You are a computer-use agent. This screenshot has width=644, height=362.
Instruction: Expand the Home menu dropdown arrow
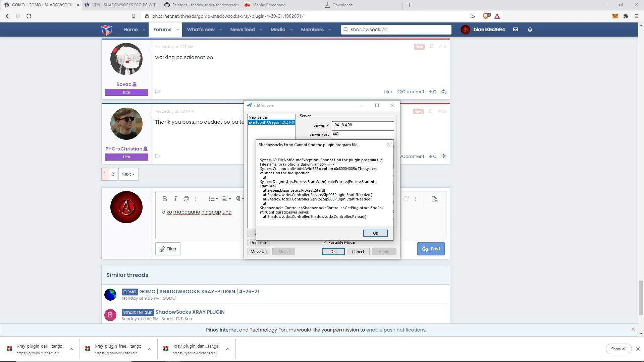tap(144, 29)
